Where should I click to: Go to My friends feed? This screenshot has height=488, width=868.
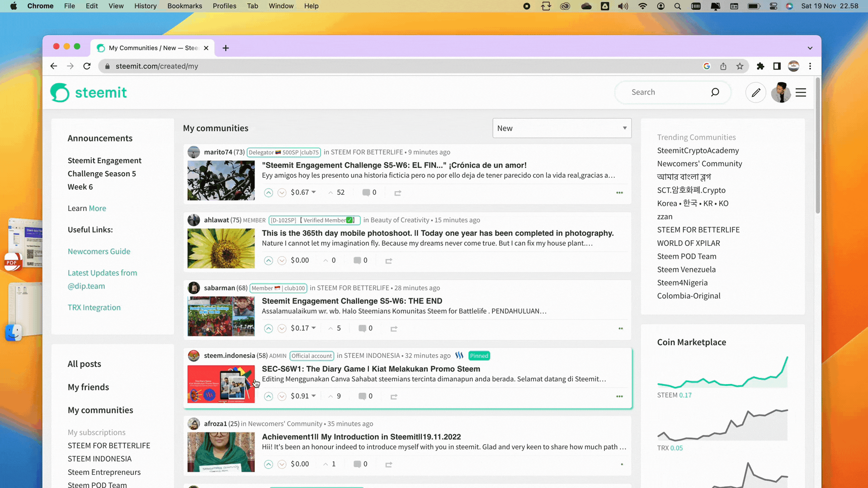(x=88, y=387)
